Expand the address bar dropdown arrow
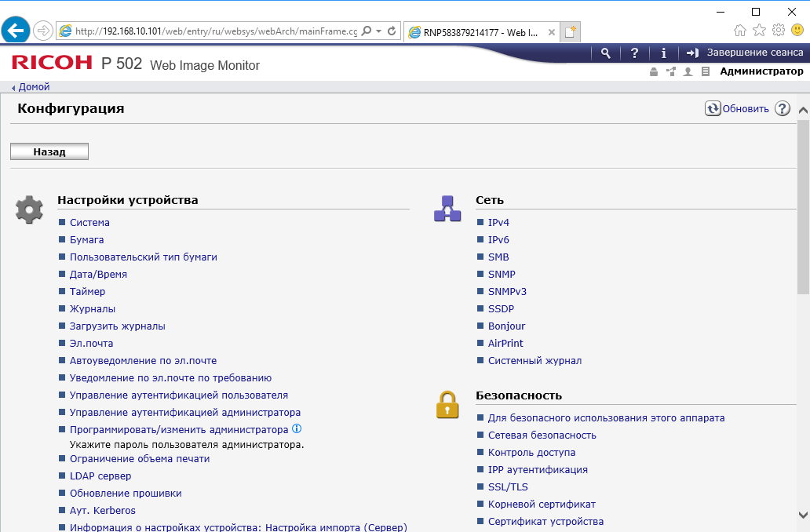The image size is (810, 532). [x=379, y=31]
